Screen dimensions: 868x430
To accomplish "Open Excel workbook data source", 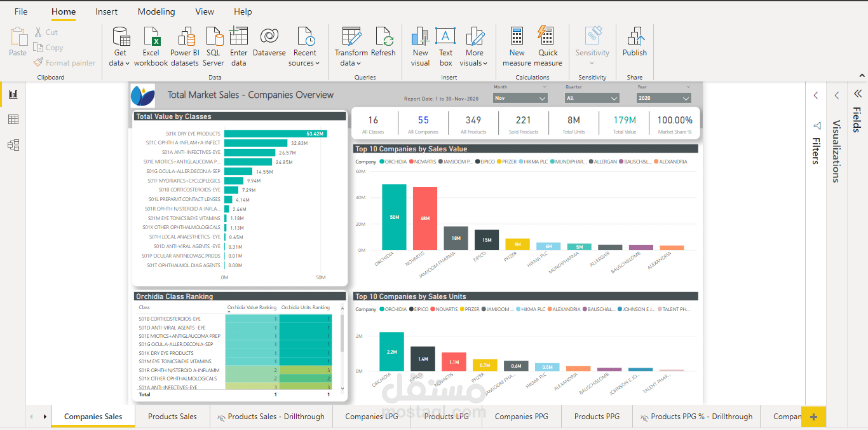I will [x=151, y=47].
